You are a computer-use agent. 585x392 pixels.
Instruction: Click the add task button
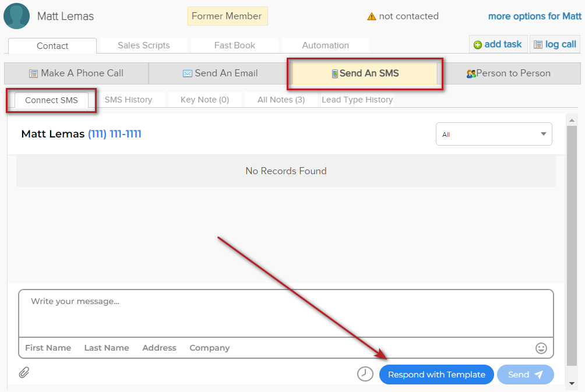(498, 44)
